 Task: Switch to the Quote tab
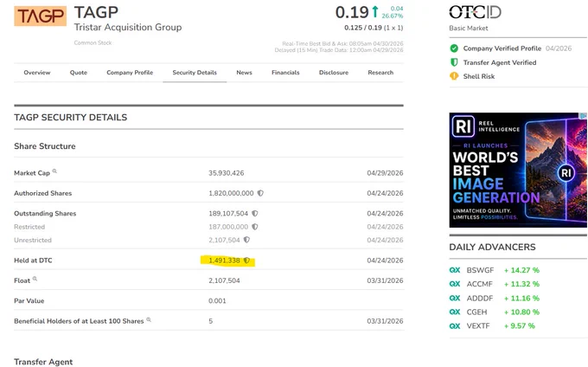(79, 73)
